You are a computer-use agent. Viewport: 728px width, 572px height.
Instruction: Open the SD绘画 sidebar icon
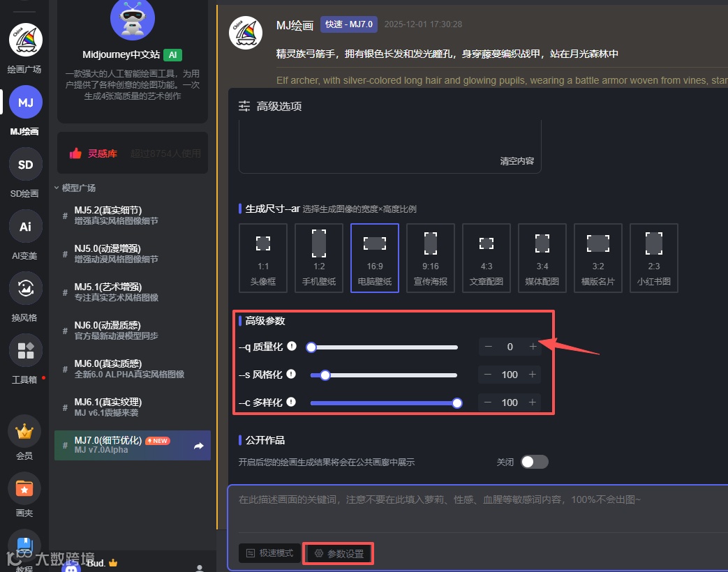(26, 164)
